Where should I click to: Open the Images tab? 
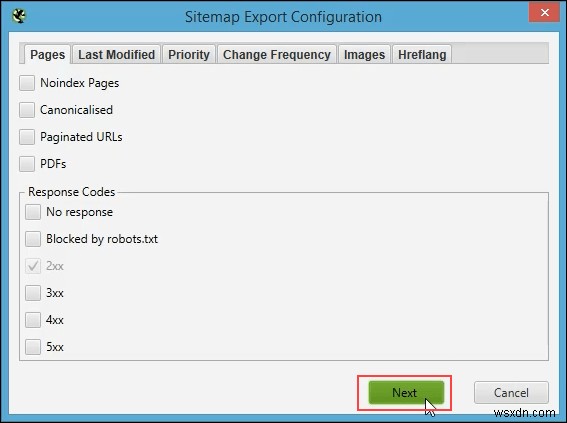coord(364,55)
